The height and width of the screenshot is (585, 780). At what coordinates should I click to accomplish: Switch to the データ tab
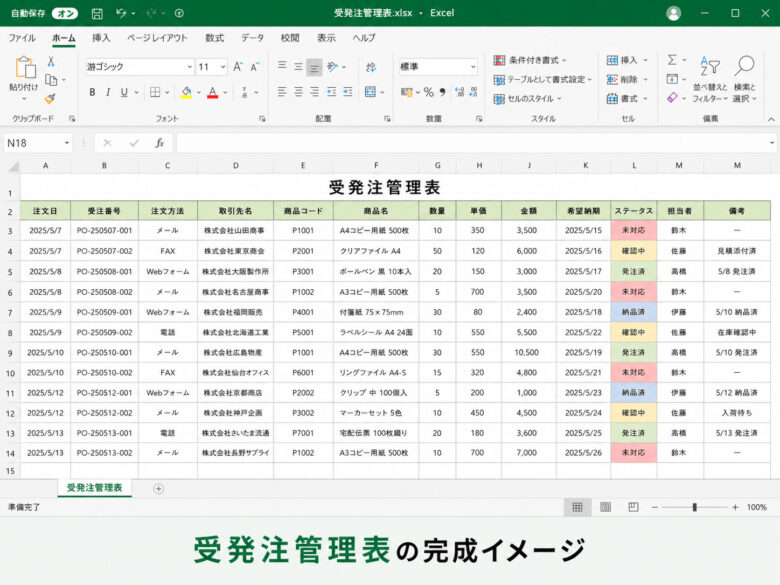coord(252,38)
